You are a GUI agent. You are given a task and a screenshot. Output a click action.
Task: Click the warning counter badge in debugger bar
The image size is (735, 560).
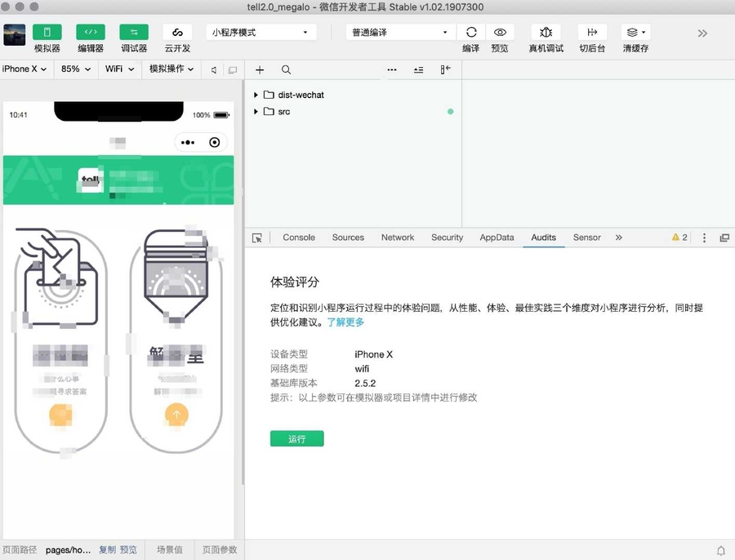[x=679, y=237]
